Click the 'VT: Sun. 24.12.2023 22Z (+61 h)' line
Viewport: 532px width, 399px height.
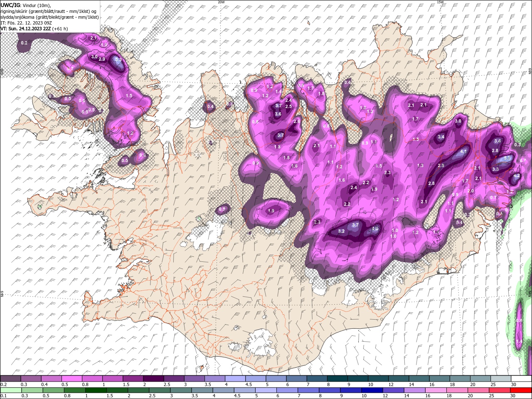coord(34,29)
